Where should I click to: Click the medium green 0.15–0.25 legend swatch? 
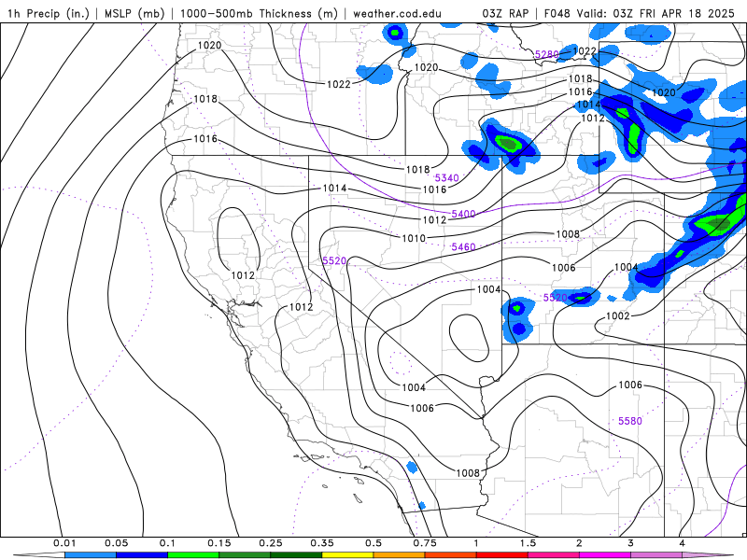tap(245, 555)
